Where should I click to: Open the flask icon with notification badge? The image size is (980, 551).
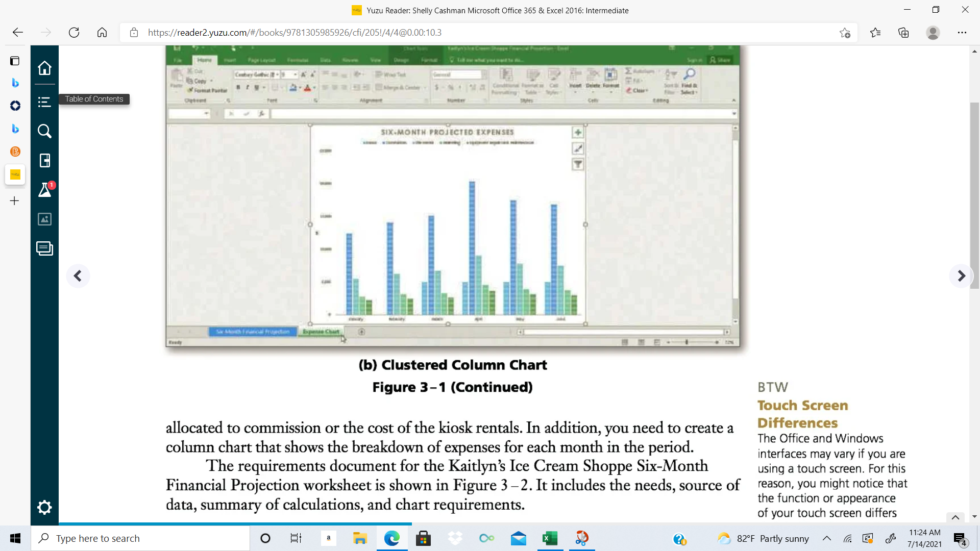45,189
